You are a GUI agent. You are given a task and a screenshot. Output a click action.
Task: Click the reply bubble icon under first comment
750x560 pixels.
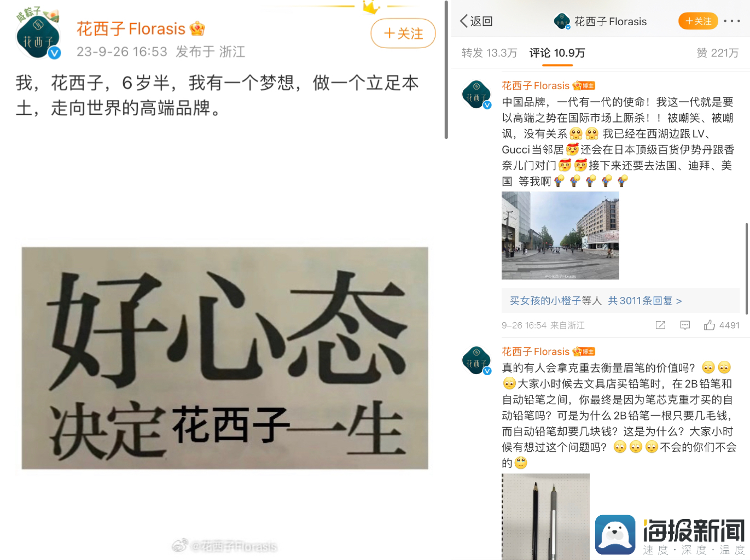tap(685, 325)
